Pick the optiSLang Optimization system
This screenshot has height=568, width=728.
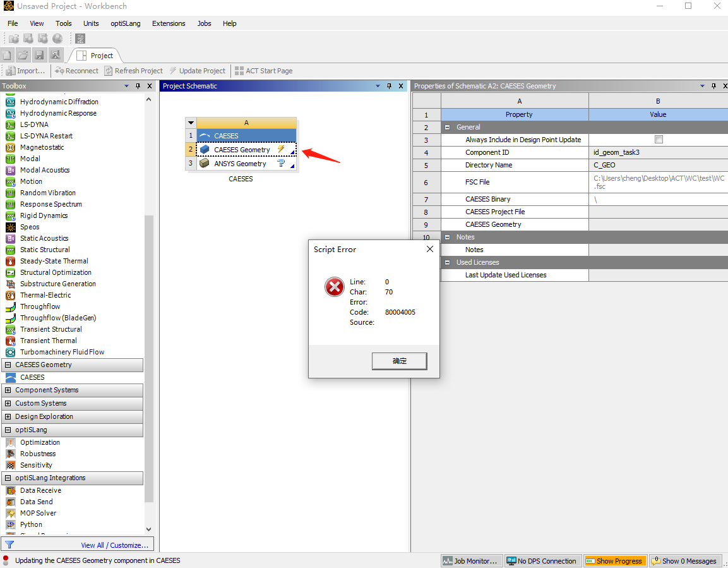click(x=40, y=443)
